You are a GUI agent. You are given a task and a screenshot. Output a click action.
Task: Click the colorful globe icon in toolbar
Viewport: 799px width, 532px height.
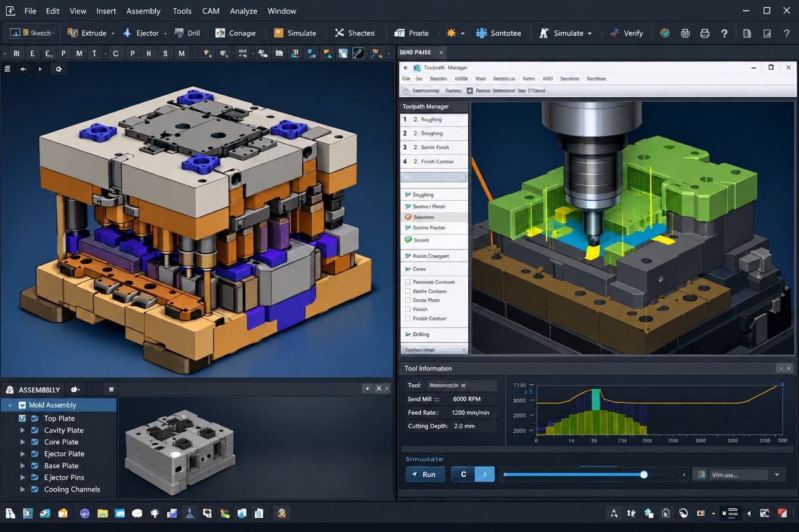pos(665,33)
